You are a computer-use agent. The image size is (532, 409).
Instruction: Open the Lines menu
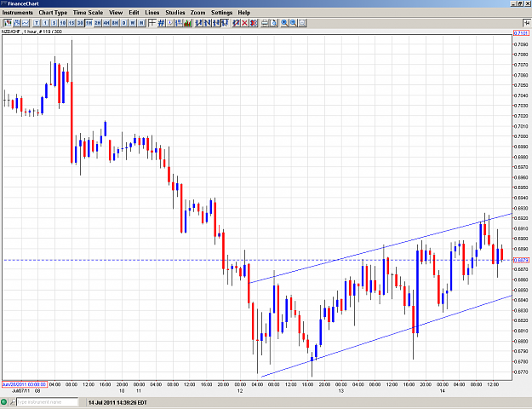(152, 13)
